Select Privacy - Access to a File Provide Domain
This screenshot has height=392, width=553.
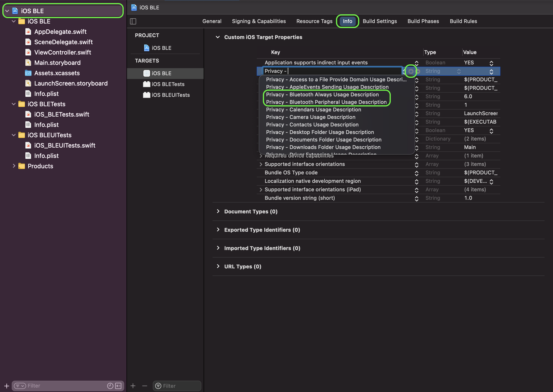click(336, 79)
